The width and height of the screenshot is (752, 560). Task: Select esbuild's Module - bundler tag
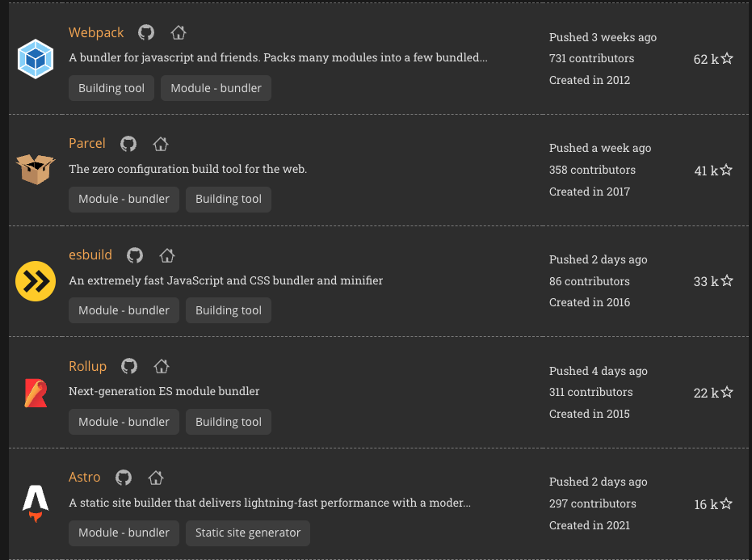pos(124,310)
